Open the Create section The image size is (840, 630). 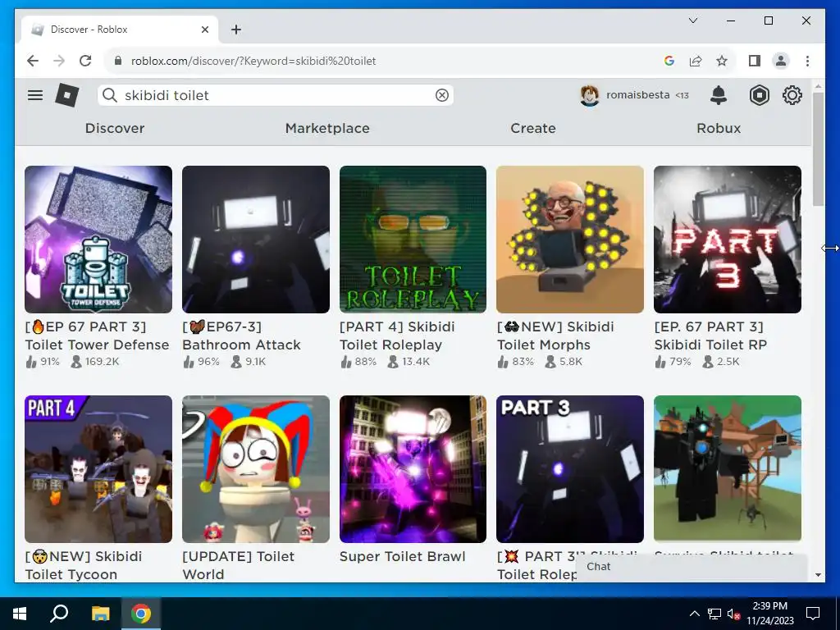point(533,128)
